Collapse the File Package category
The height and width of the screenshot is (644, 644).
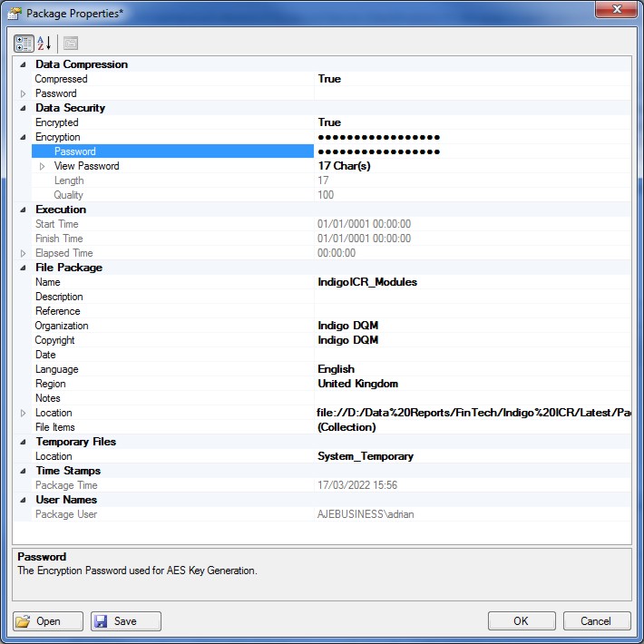coord(23,268)
